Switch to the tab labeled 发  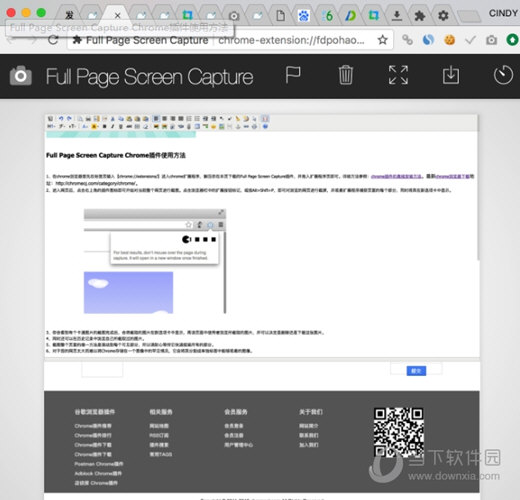69,15
